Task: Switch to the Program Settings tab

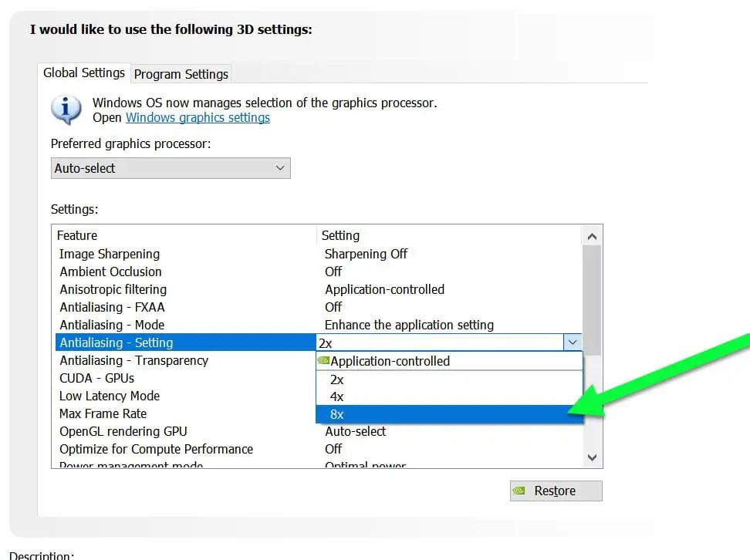Action: pyautogui.click(x=181, y=74)
